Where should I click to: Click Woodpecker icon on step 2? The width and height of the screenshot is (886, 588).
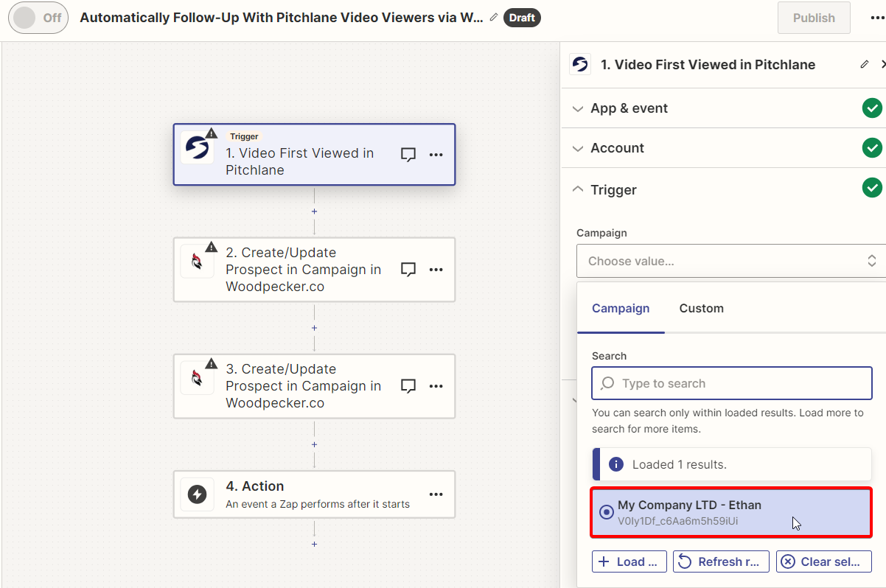coord(197,262)
